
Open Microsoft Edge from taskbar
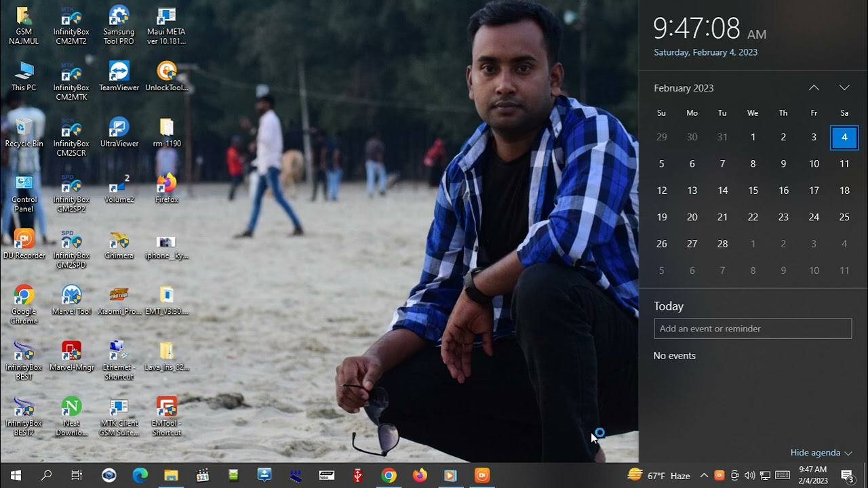[140, 475]
